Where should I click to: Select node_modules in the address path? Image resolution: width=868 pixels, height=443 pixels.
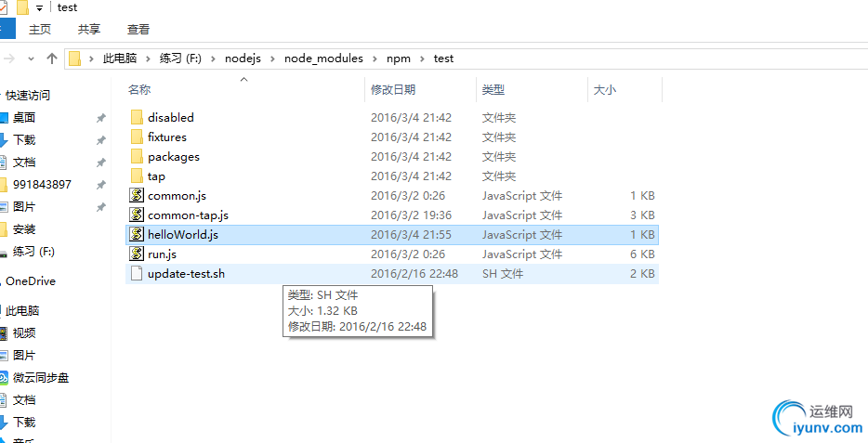[x=323, y=59]
